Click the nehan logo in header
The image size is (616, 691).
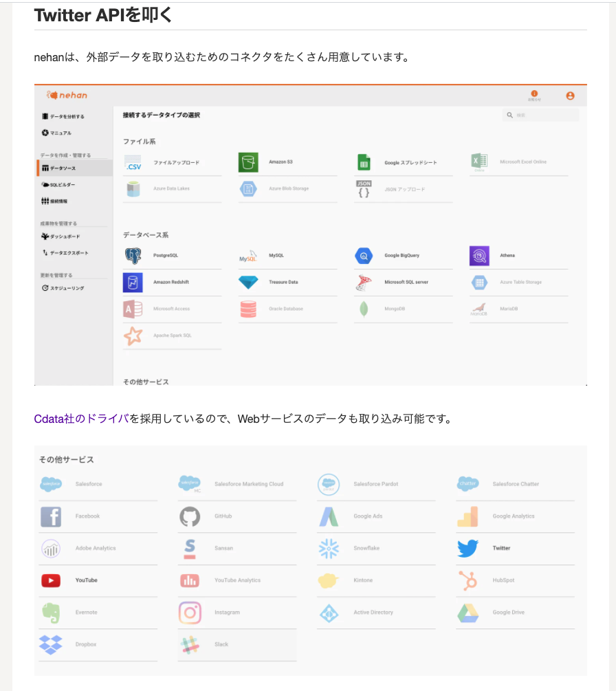coord(67,95)
